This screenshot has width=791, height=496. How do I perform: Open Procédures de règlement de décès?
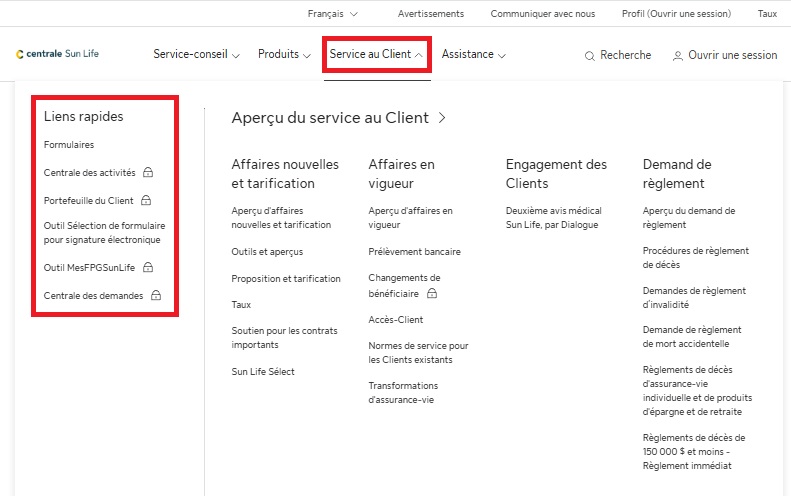point(695,257)
